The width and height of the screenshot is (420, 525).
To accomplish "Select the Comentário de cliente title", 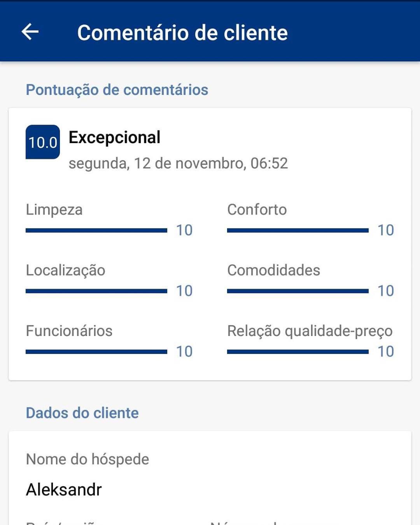I will click(x=182, y=33).
